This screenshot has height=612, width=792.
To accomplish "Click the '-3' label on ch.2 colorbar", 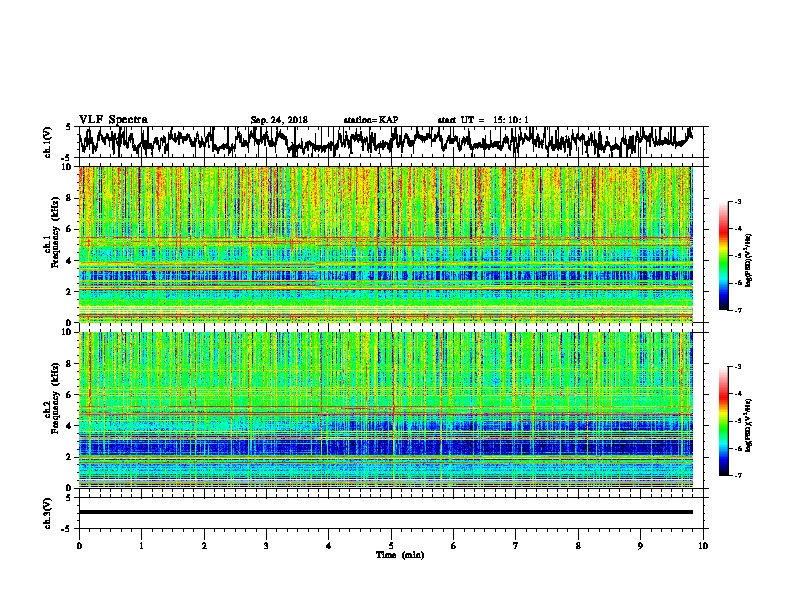I will (738, 367).
